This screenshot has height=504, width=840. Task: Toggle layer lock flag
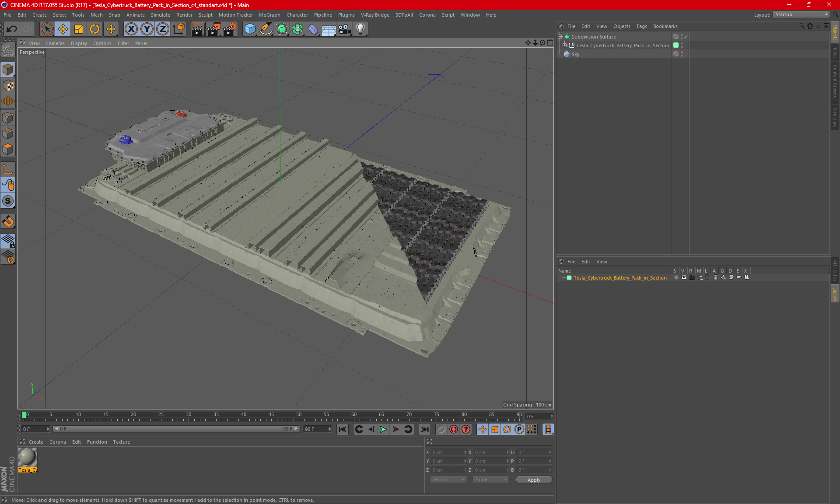coord(707,277)
